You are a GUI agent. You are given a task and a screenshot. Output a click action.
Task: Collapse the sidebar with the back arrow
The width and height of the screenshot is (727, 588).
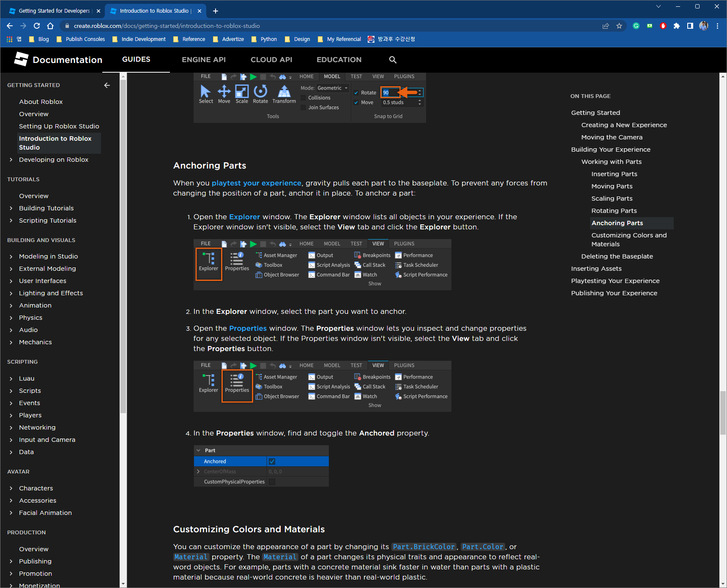click(x=107, y=85)
